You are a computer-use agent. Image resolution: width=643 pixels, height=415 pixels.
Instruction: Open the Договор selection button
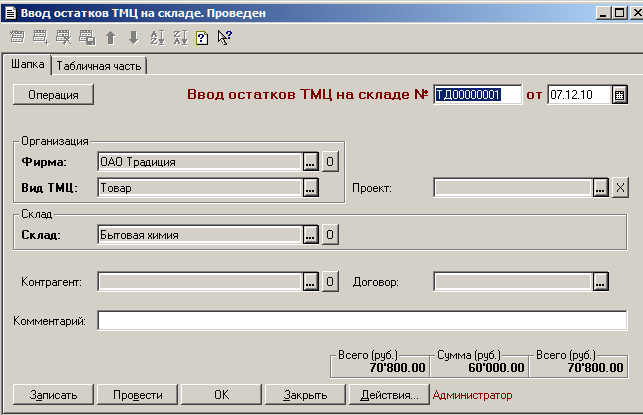[x=600, y=282]
